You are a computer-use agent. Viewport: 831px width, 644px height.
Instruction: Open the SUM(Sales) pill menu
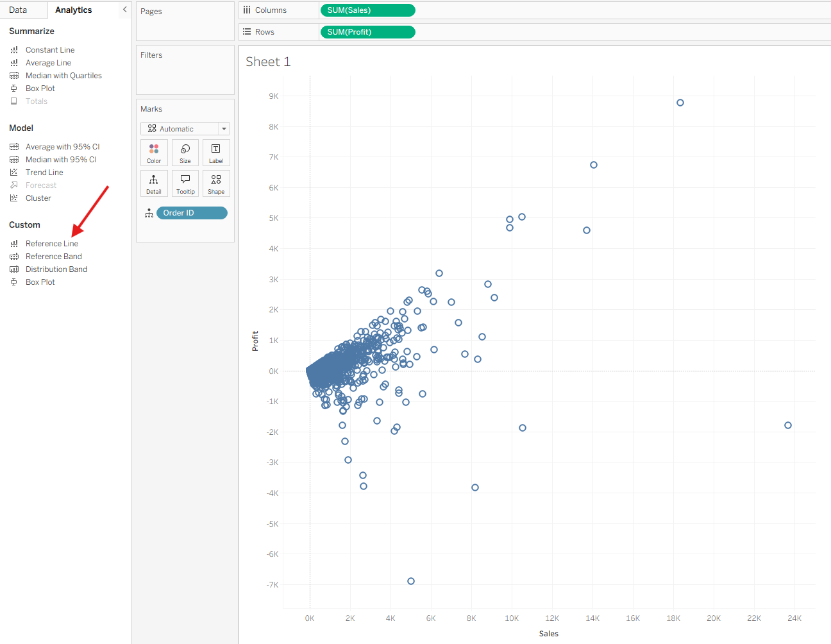(x=367, y=10)
